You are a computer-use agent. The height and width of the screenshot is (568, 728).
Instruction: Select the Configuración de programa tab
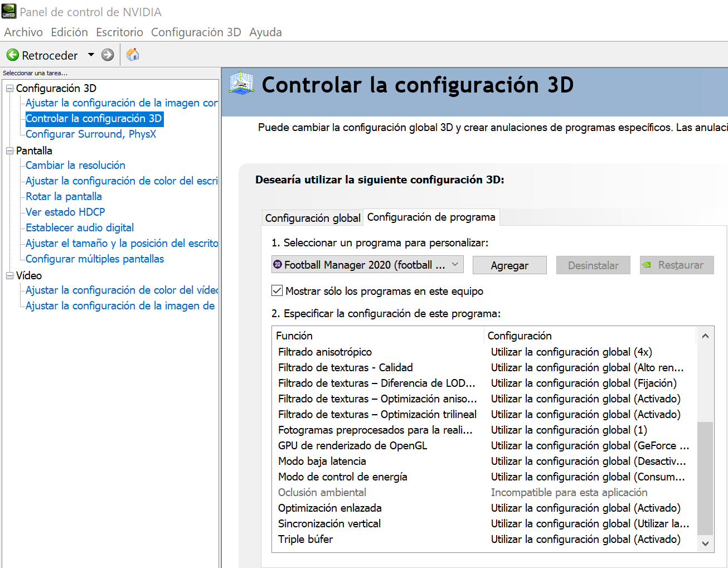pos(431,217)
